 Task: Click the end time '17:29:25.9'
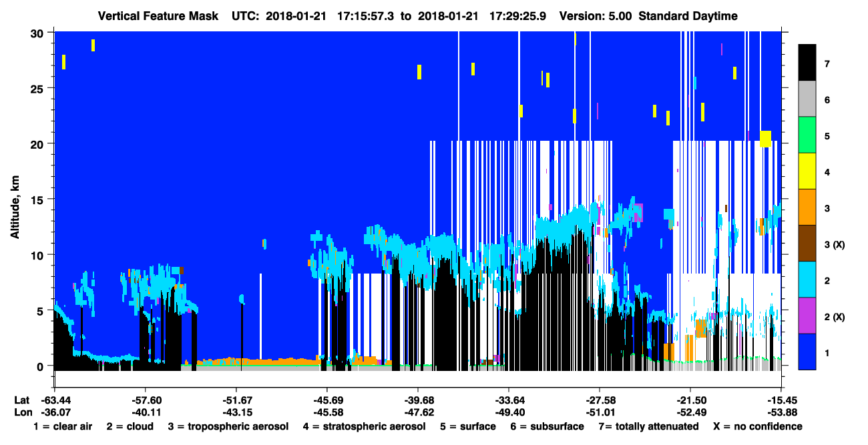tap(517, 16)
